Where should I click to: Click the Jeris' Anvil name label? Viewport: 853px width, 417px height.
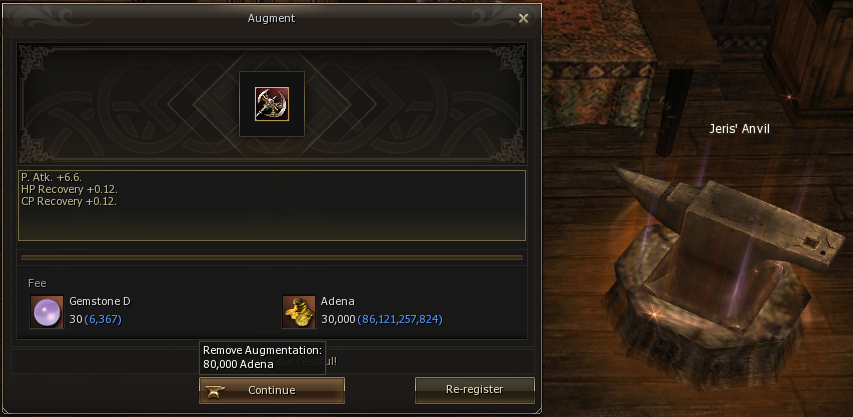[739, 129]
